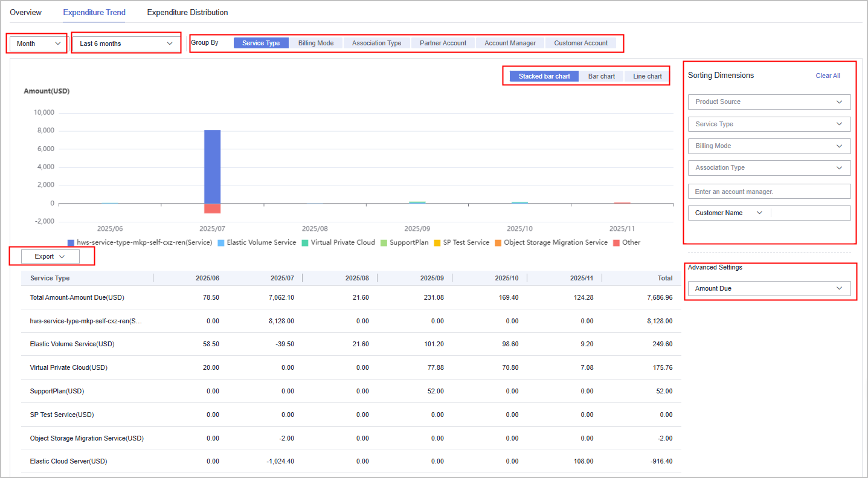Open the Customer Name selector chevron
Image resolution: width=868 pixels, height=478 pixels.
tap(759, 213)
